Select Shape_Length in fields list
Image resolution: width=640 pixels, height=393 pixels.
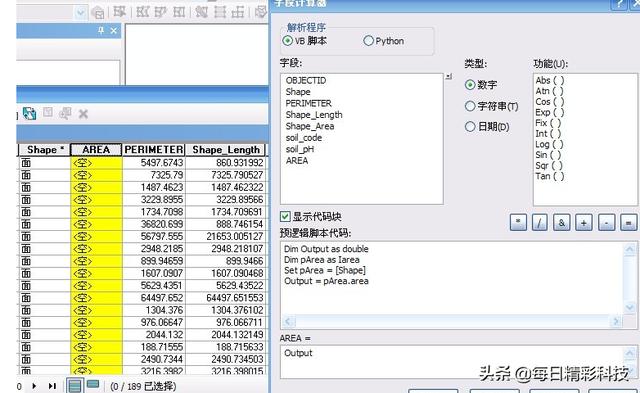(x=314, y=115)
